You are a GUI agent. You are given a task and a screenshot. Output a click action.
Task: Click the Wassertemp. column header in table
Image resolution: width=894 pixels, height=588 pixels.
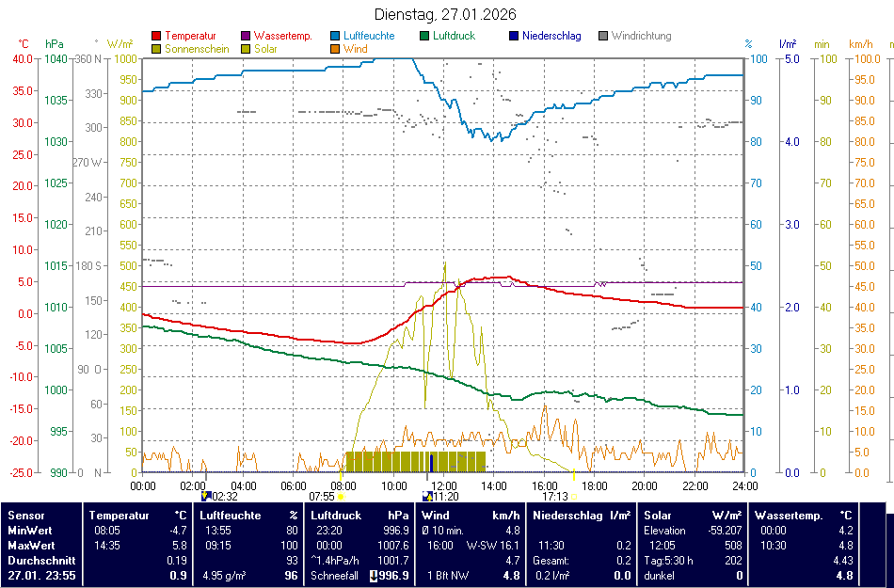tap(789, 516)
